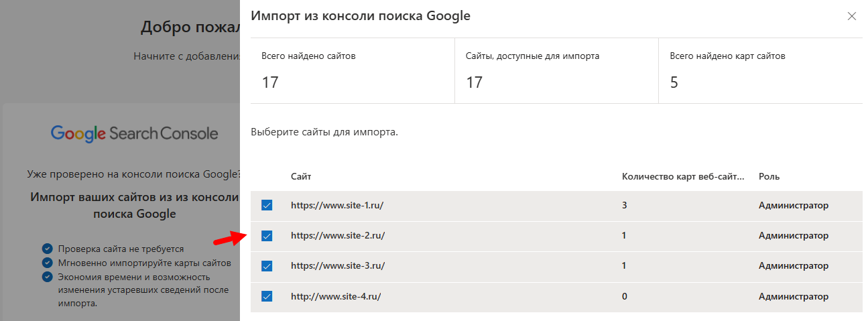Deselect the site-3.ru checkbox
This screenshot has height=321, width=868.
pyautogui.click(x=267, y=266)
